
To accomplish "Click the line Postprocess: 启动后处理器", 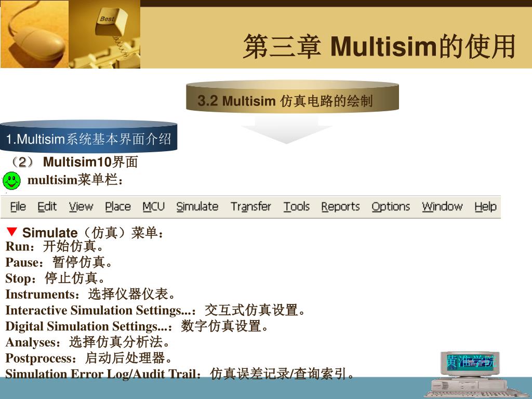I will coord(89,358).
